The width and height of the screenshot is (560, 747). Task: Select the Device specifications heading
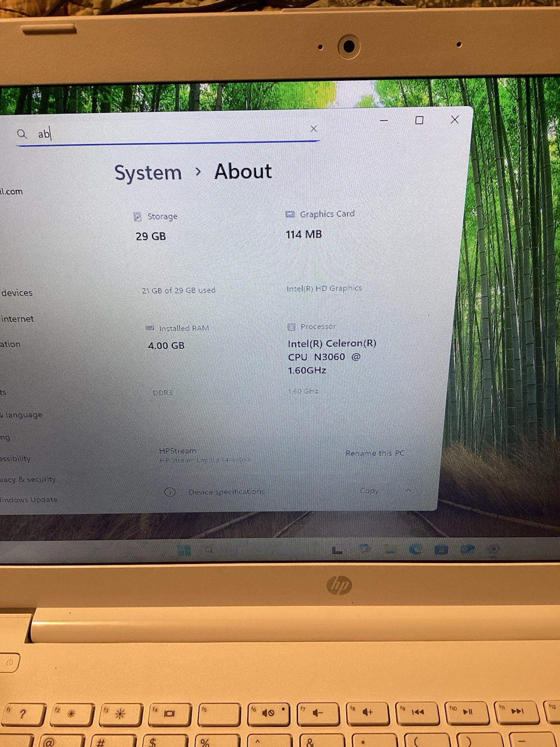pyautogui.click(x=226, y=492)
